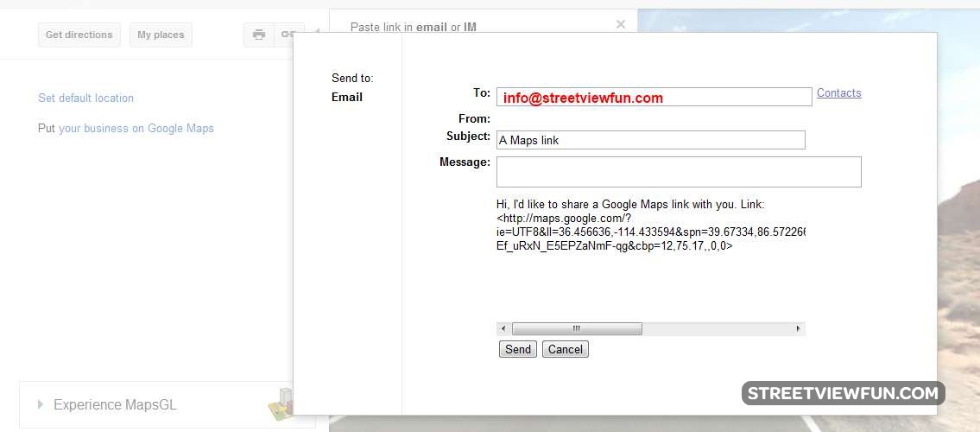The height and width of the screenshot is (432, 980).
Task: Click the horizontal scrollbar thumb
Action: coord(576,328)
